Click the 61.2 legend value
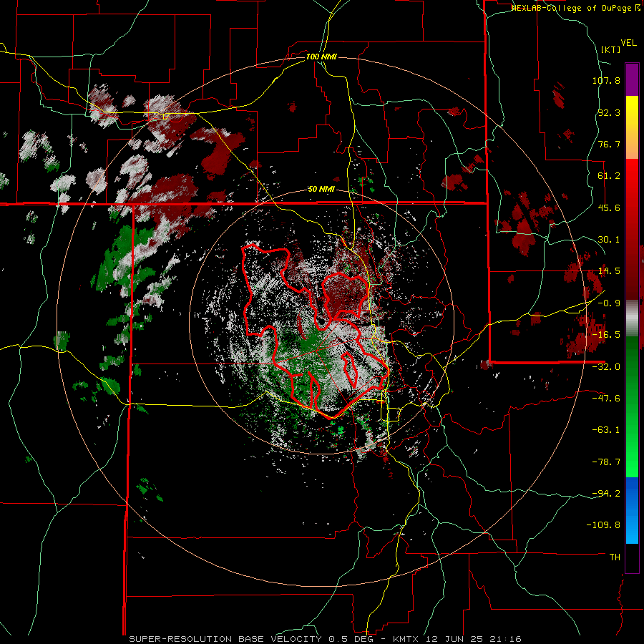 [x=609, y=176]
